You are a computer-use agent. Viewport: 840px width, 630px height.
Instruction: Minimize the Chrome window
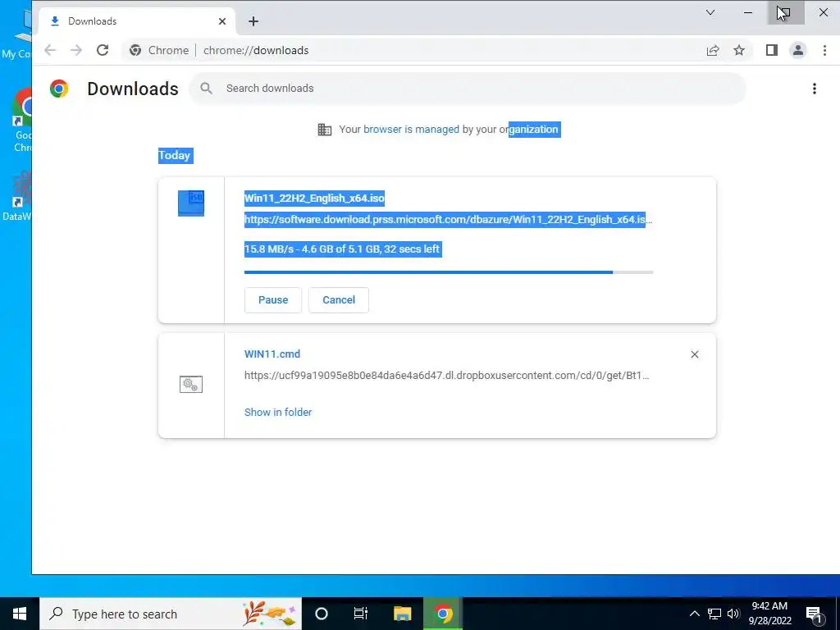[748, 12]
